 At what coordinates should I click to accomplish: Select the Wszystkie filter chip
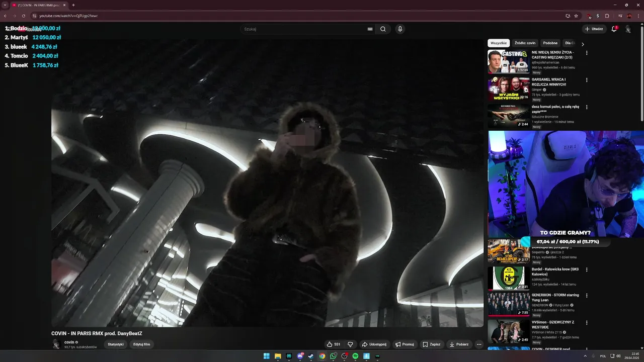[499, 43]
